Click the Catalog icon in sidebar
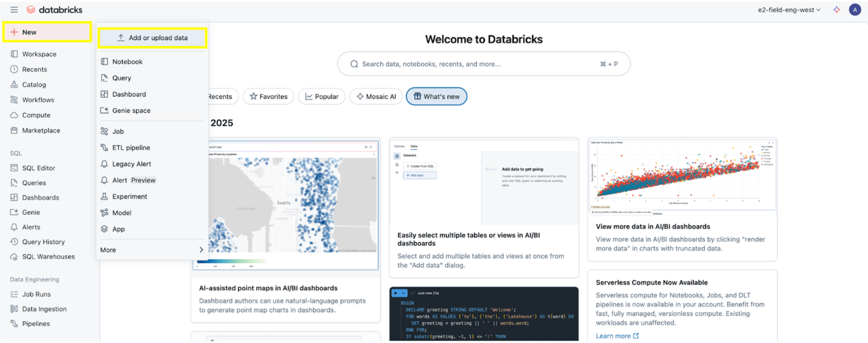This screenshot has height=343, width=868. (x=14, y=85)
